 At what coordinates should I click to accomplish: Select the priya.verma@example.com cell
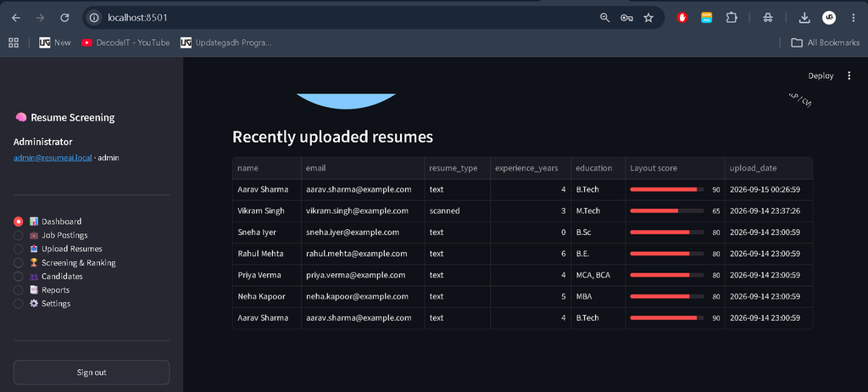click(363, 275)
